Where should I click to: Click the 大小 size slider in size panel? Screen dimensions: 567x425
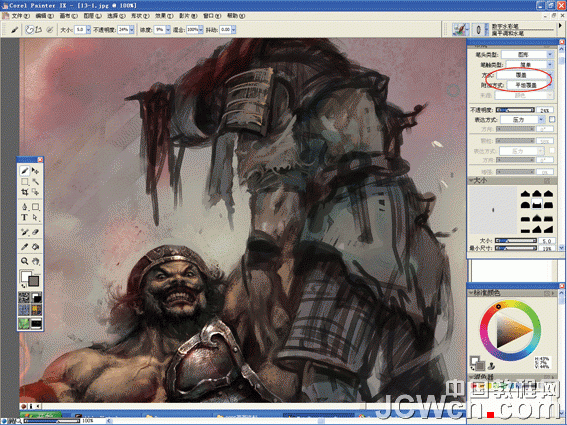pos(515,241)
